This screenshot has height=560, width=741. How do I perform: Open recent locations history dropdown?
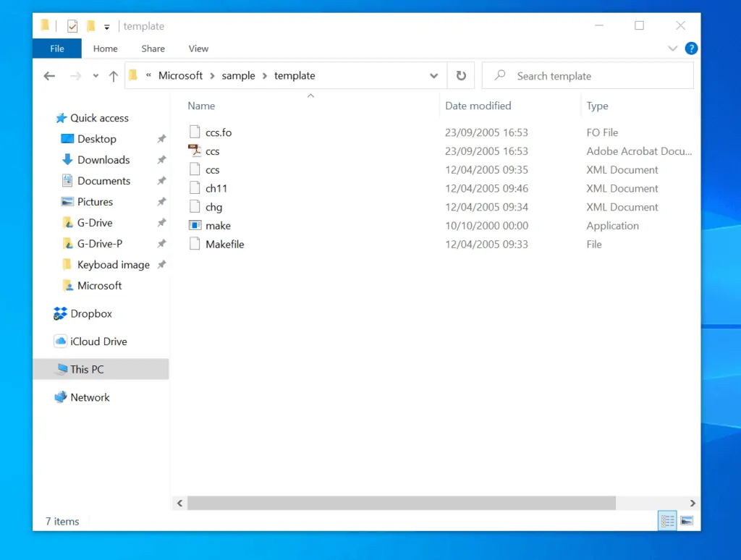pyautogui.click(x=95, y=75)
